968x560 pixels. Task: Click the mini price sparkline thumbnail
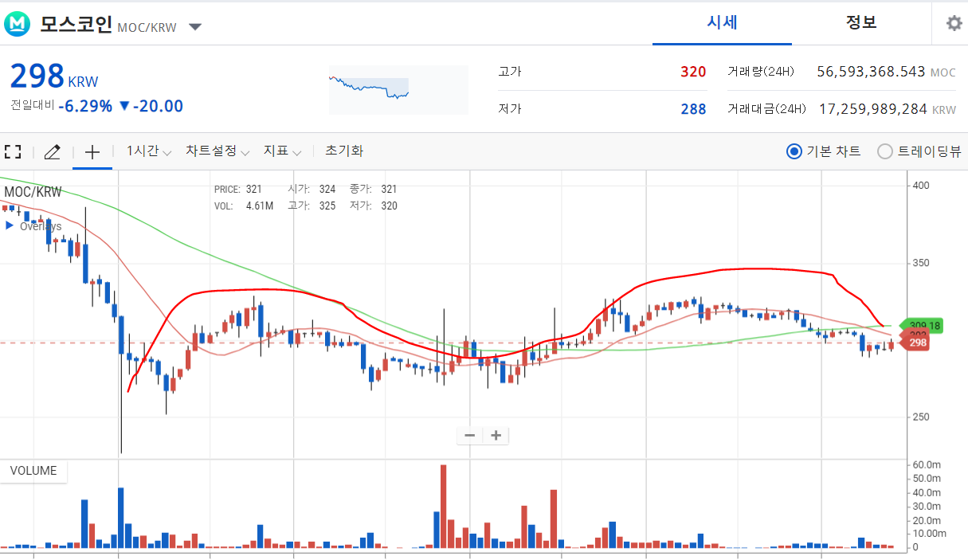click(398, 89)
